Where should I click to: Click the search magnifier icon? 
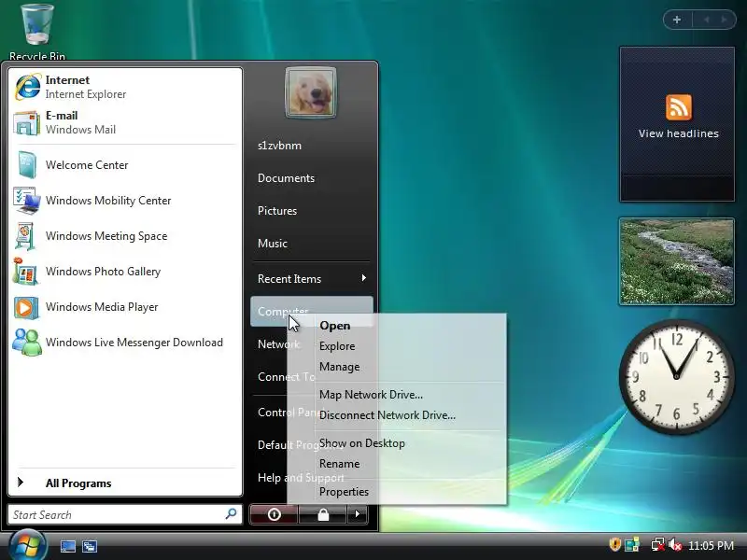coord(231,514)
